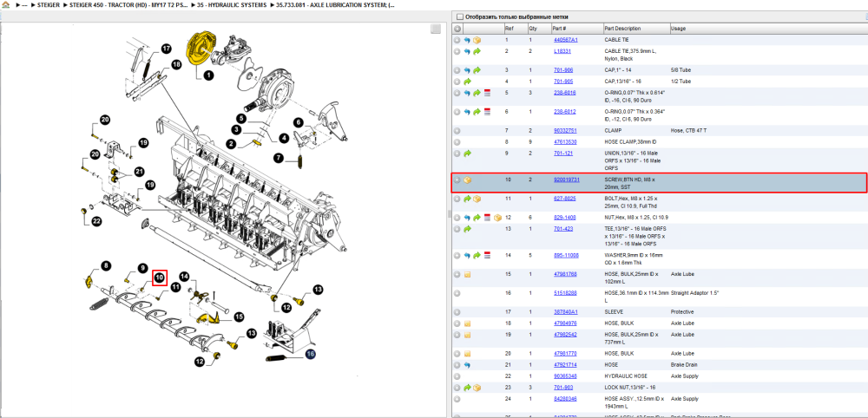Click the 'Brake Drain' usage cell
Image resolution: width=868 pixels, height=418 pixels.
tap(683, 365)
